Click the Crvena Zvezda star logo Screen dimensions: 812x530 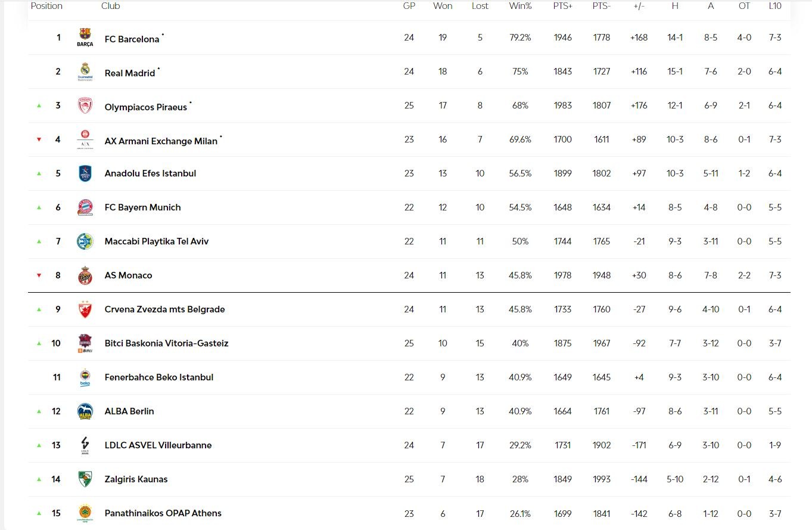(85, 309)
